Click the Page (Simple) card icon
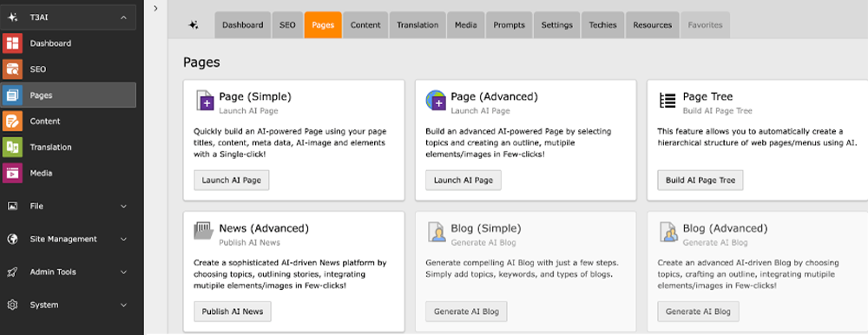The width and height of the screenshot is (868, 335). [205, 101]
